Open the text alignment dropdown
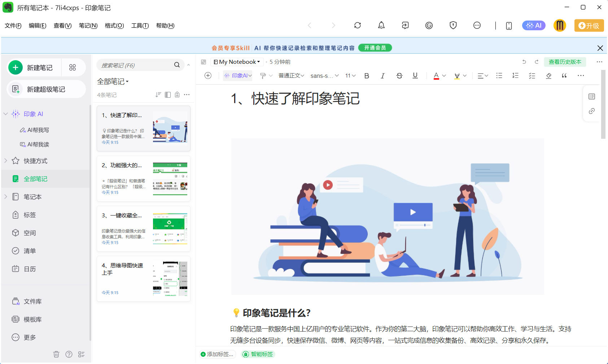 (483, 76)
